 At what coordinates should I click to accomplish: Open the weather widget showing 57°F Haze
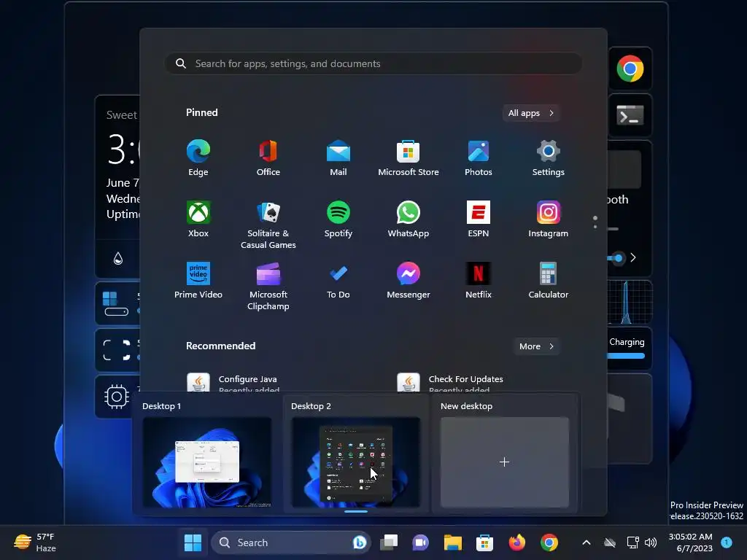pyautogui.click(x=35, y=542)
